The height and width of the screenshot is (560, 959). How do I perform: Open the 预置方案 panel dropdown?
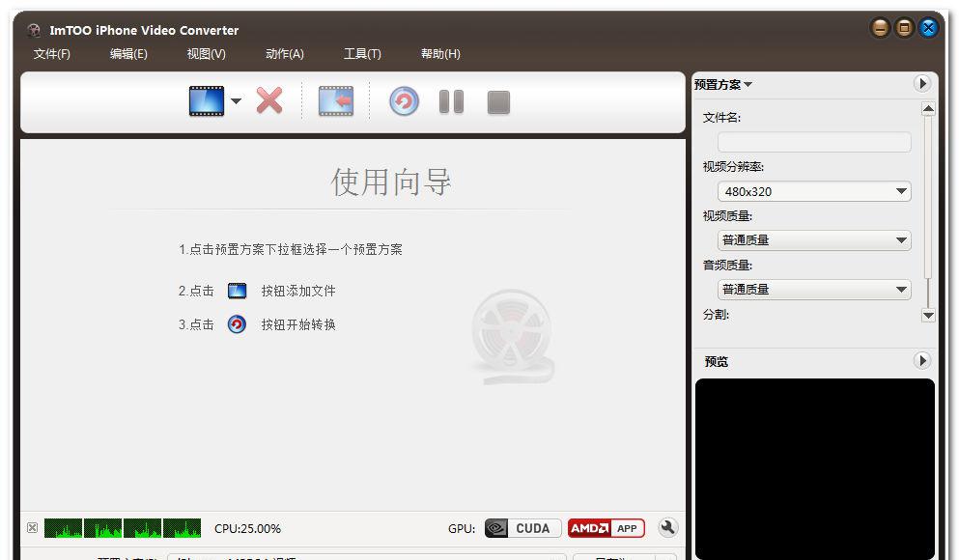pos(723,84)
